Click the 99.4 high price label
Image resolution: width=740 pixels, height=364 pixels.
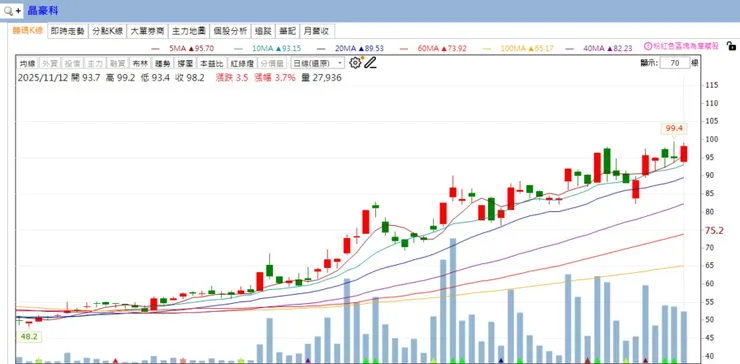point(674,128)
